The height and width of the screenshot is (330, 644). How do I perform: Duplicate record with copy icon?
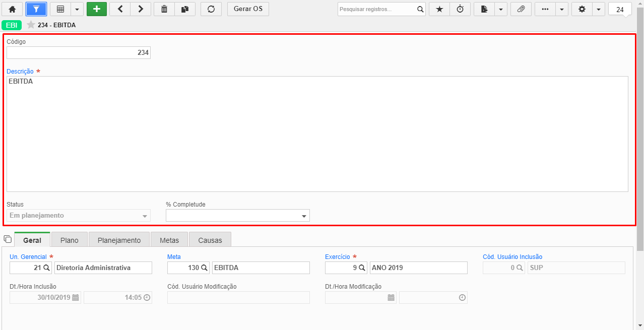point(185,9)
